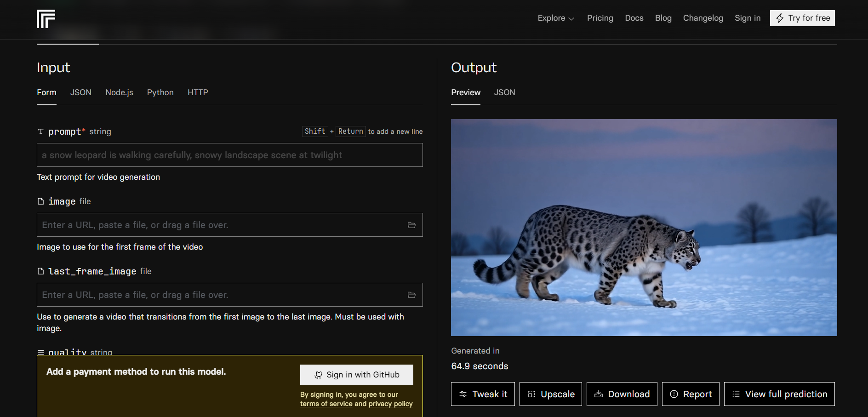The height and width of the screenshot is (417, 868).
Task: Focus the prompt text input
Action: click(x=230, y=155)
